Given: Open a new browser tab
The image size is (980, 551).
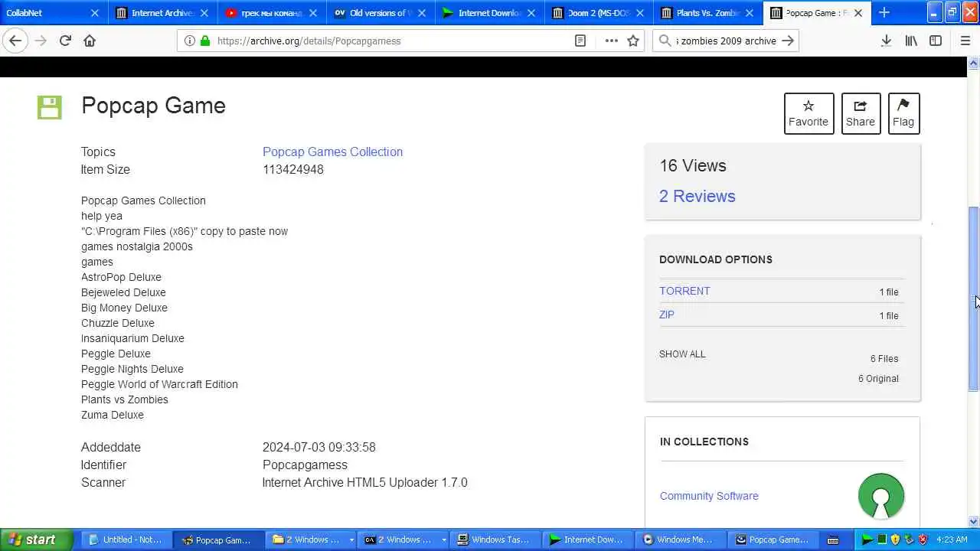Looking at the screenshot, I should [884, 12].
